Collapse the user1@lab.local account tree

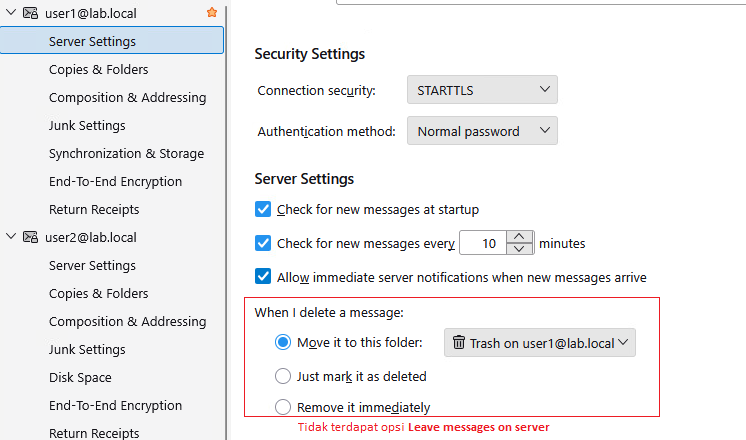click(x=12, y=13)
